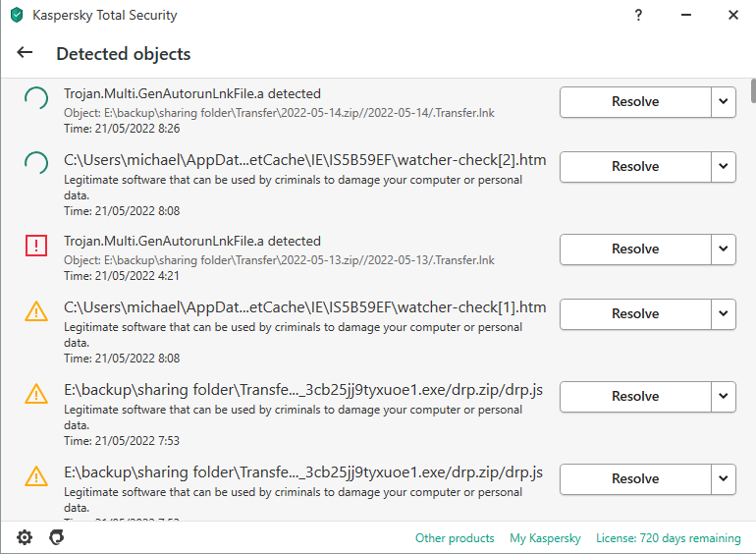Click License: 720 days remaining link

coord(669,538)
